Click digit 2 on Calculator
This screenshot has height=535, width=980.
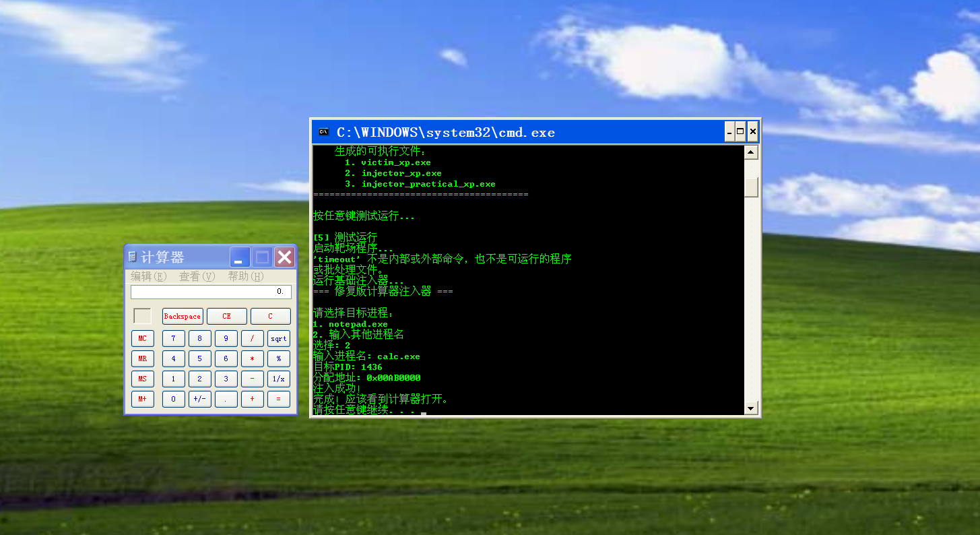(x=199, y=379)
